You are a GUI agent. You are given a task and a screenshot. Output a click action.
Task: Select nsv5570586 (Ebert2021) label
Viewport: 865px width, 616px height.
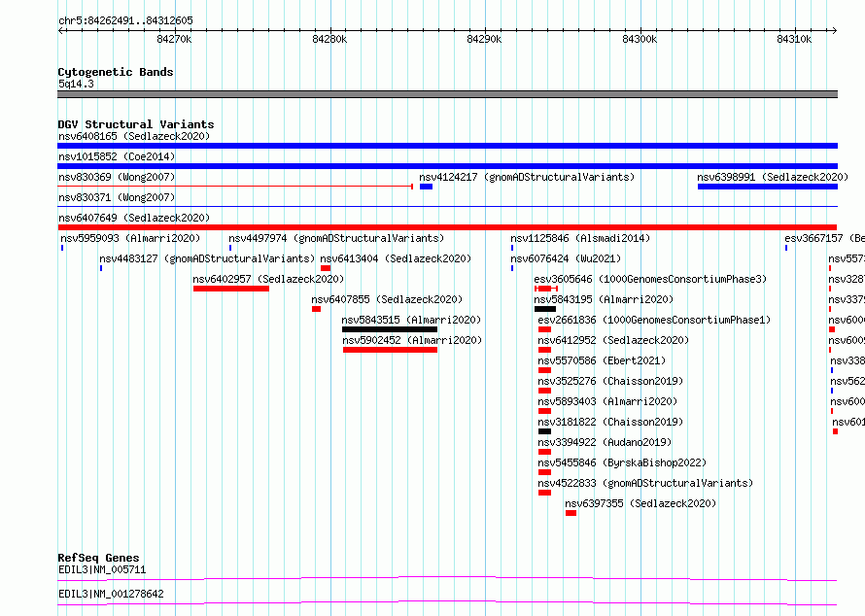602,360
